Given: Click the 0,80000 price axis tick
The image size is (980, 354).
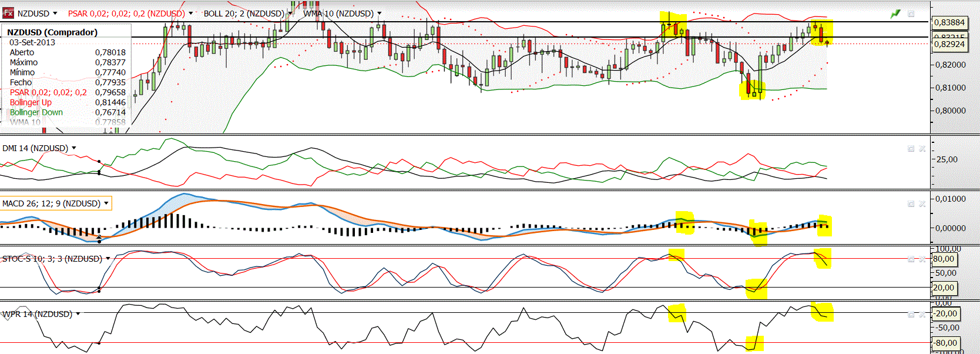Looking at the screenshot, I should [x=951, y=111].
